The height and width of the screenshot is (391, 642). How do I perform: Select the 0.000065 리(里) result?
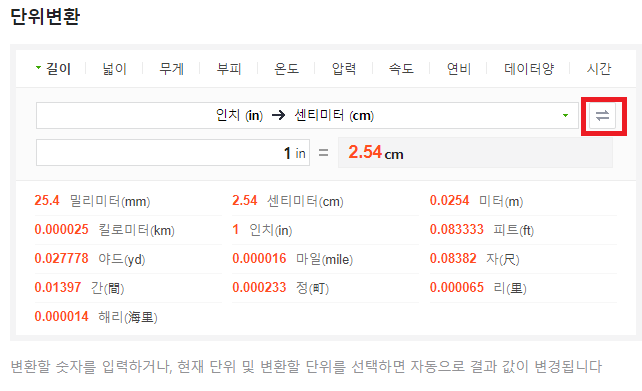click(x=478, y=288)
